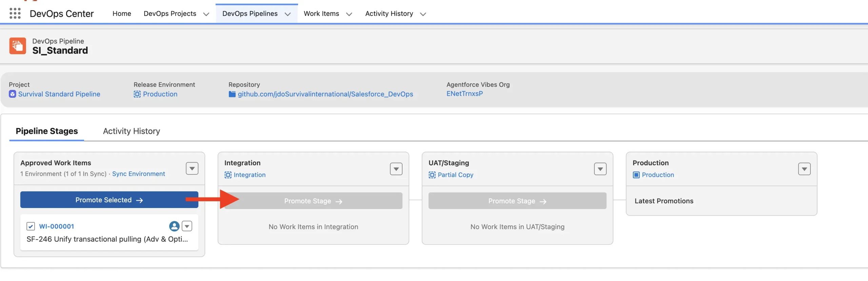This screenshot has width=868, height=281.
Task: Click 'No Work Items in Integration' text
Action: 313,227
